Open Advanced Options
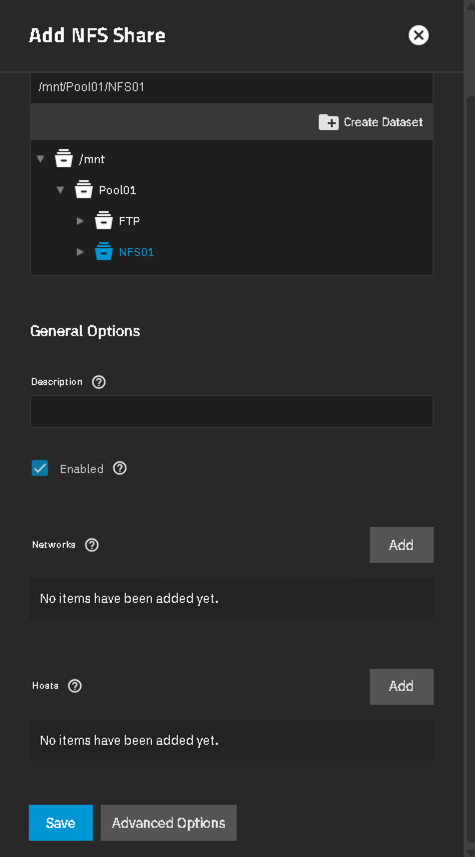This screenshot has height=857, width=475. [168, 823]
